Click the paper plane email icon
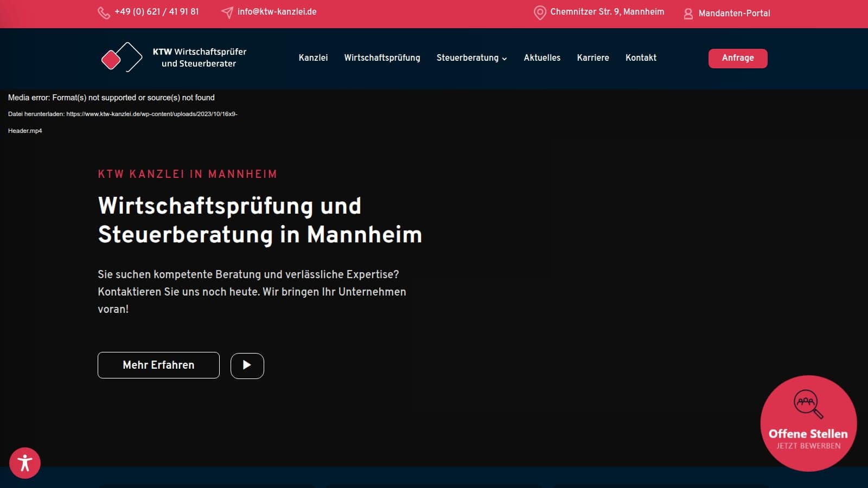Image resolution: width=868 pixels, height=488 pixels. tap(227, 12)
